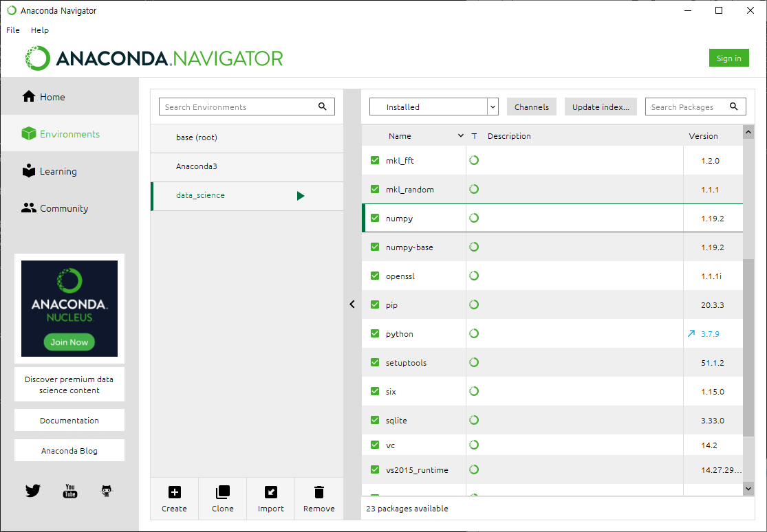Click the Clone environment icon

pos(223,492)
